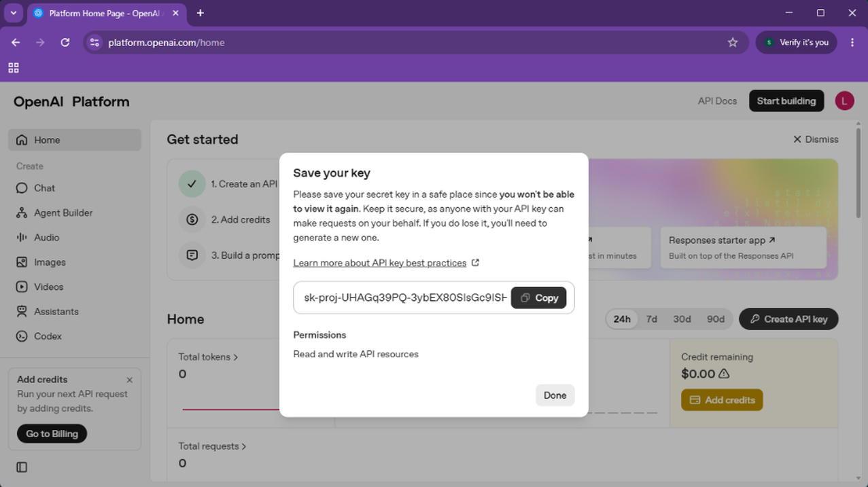Click the Audio waveform icon
868x487 pixels.
click(x=22, y=237)
